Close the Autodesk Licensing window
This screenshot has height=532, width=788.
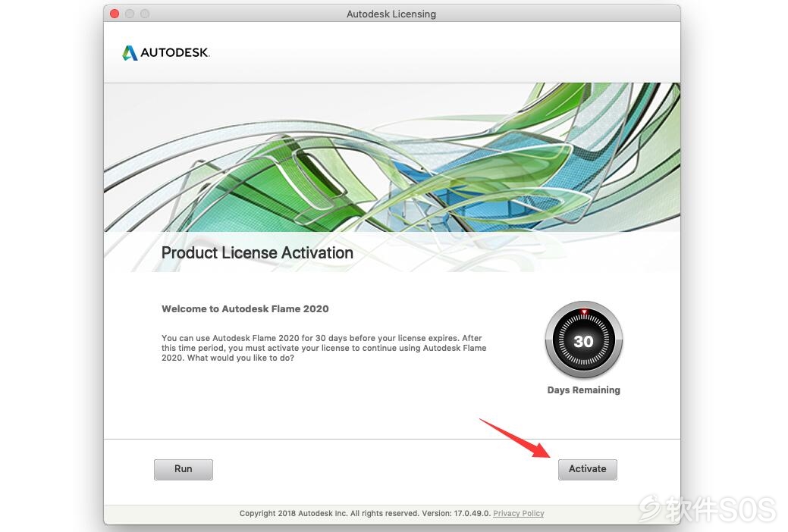coord(115,14)
